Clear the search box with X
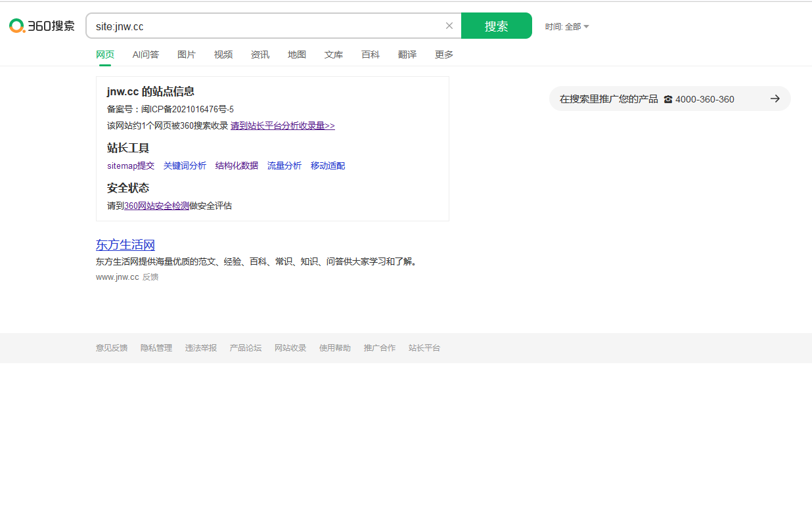This screenshot has width=812, height=511. [449, 26]
